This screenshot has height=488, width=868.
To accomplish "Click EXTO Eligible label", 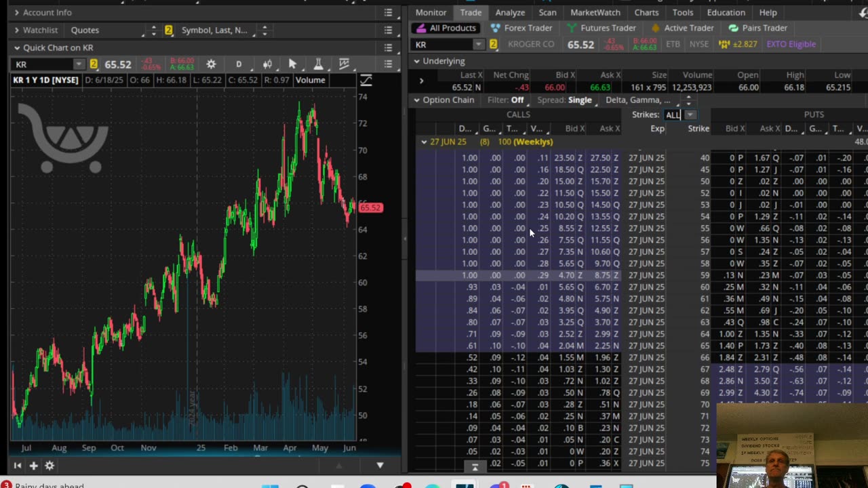I will coord(791,45).
